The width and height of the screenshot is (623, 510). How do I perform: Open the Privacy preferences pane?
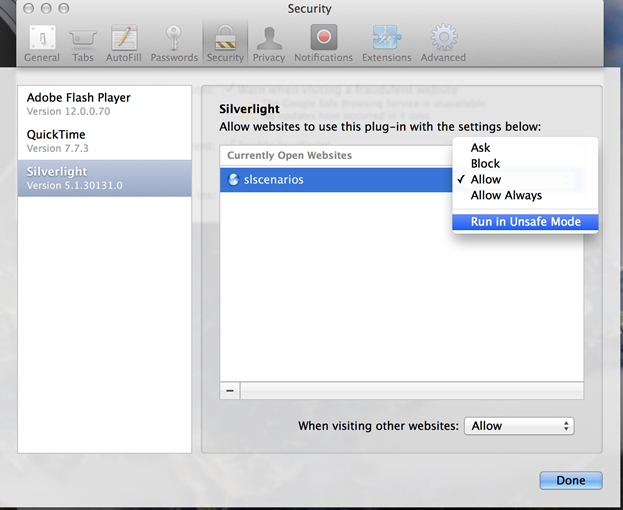point(269,43)
